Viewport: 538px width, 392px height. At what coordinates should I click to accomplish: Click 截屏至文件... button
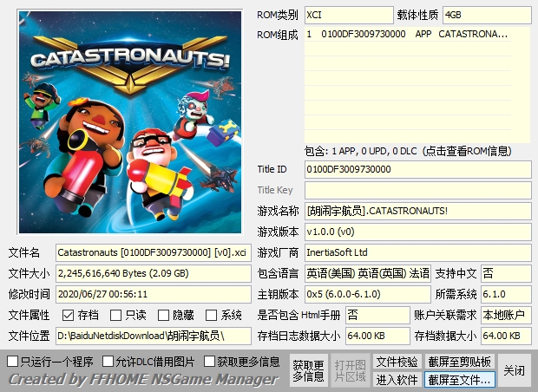460,380
